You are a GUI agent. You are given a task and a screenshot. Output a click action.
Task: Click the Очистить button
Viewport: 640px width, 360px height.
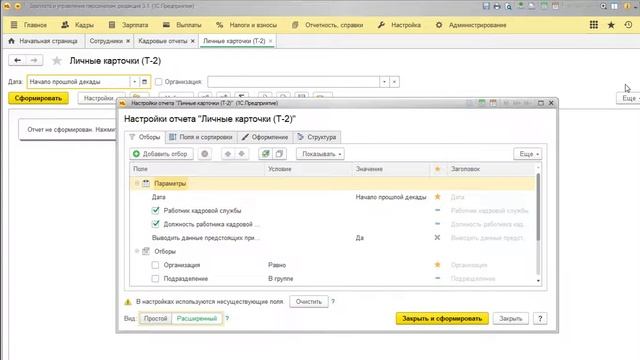click(x=309, y=302)
